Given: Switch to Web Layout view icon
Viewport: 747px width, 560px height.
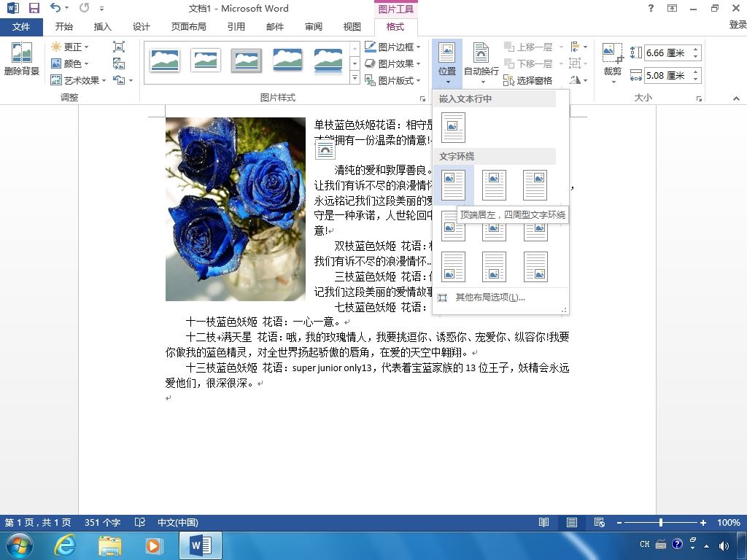Looking at the screenshot, I should [600, 522].
